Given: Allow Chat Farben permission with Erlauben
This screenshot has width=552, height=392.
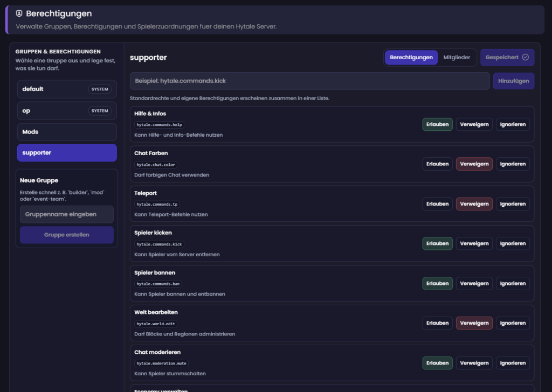Looking at the screenshot, I should coord(437,164).
